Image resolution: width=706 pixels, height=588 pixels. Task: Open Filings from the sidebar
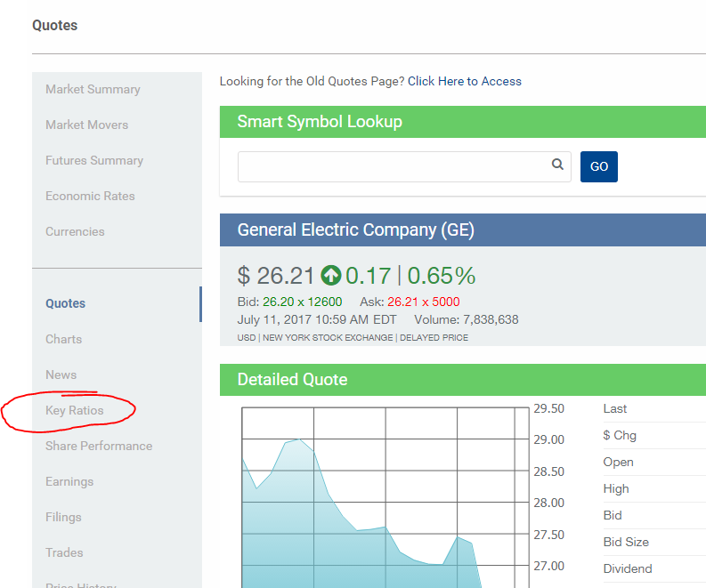[63, 517]
